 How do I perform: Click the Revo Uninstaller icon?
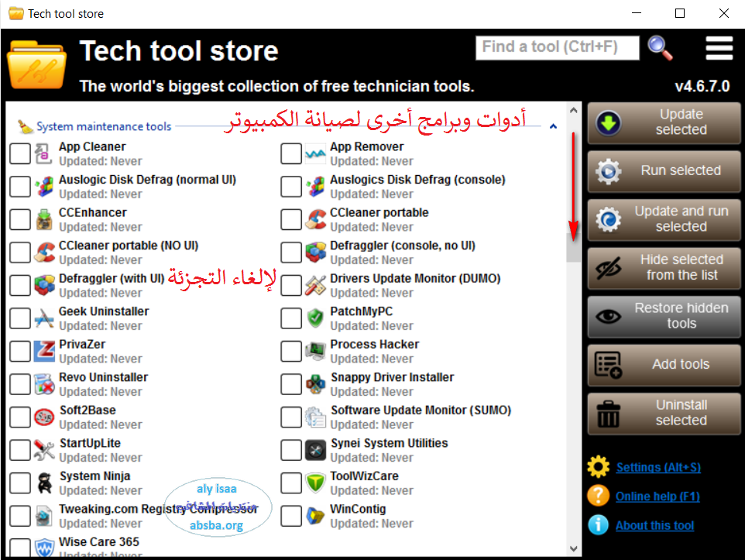44,384
